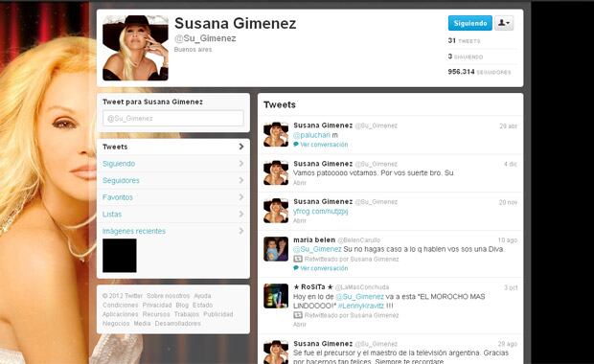Click maria belen's avatar
Screen dimensions: 594x364
pos(276,249)
